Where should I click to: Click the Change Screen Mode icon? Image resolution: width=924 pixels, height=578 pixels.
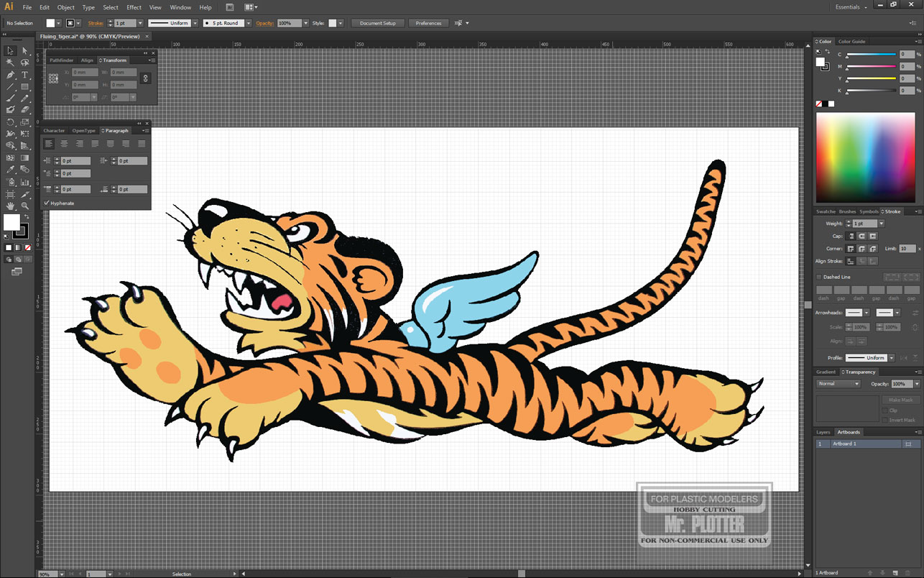(17, 271)
